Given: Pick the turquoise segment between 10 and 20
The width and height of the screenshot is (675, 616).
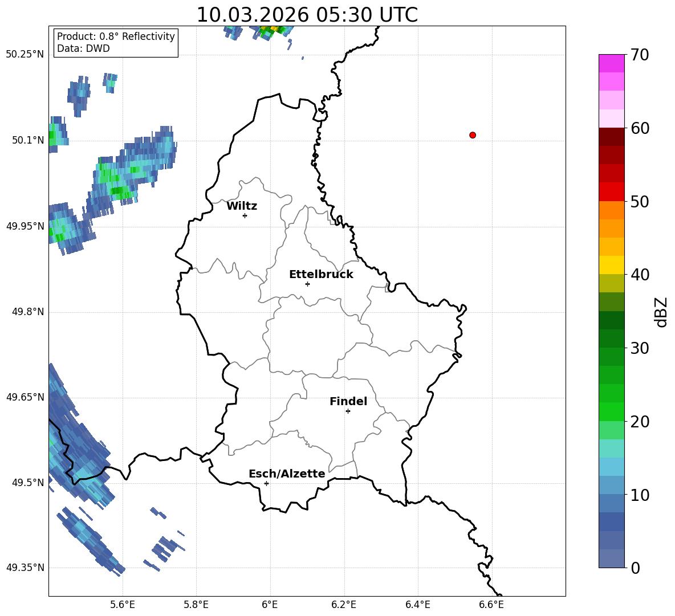Looking at the screenshot, I should (x=611, y=448).
